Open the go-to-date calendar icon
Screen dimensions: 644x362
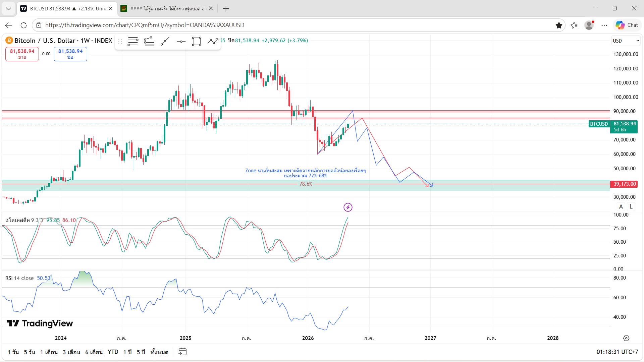[x=182, y=352]
